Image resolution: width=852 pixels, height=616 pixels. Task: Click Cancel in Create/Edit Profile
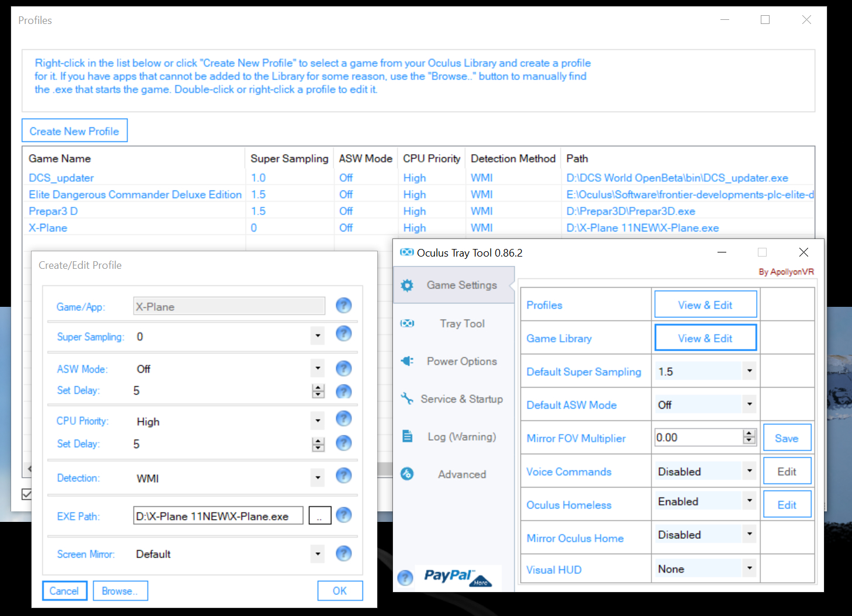[x=64, y=591]
